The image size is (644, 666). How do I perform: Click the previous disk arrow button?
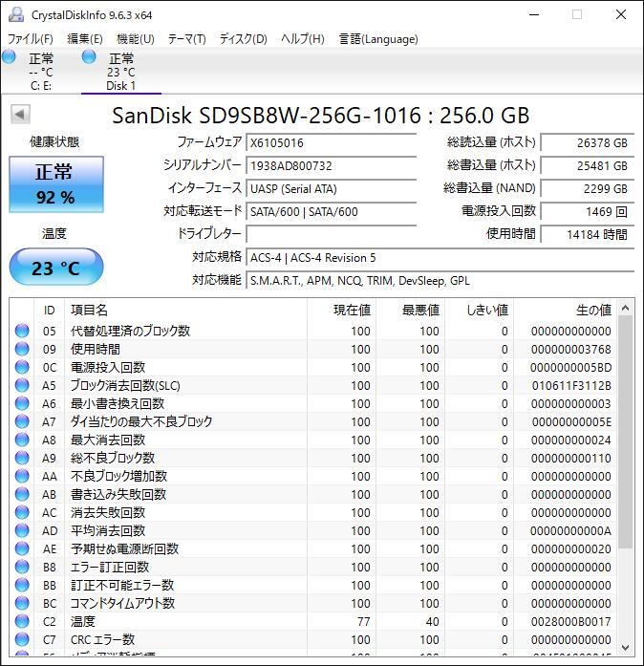point(20,114)
